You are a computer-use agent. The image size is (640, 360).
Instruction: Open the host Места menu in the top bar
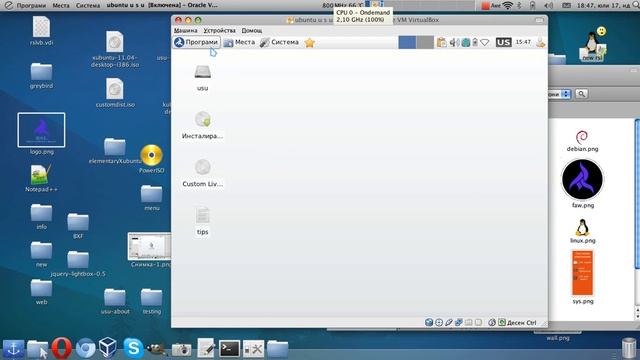pos(61,5)
